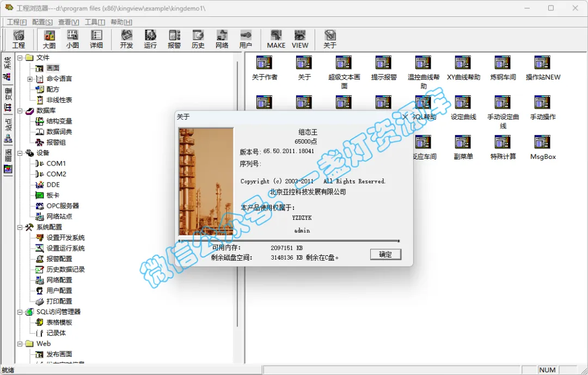Select 报警组 tree item
This screenshot has height=375, width=588.
click(x=56, y=143)
